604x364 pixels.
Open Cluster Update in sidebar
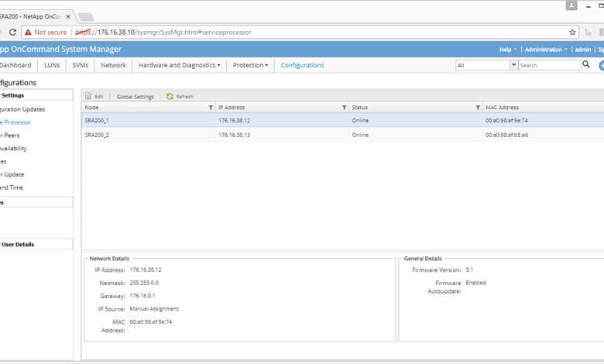[x=12, y=174]
